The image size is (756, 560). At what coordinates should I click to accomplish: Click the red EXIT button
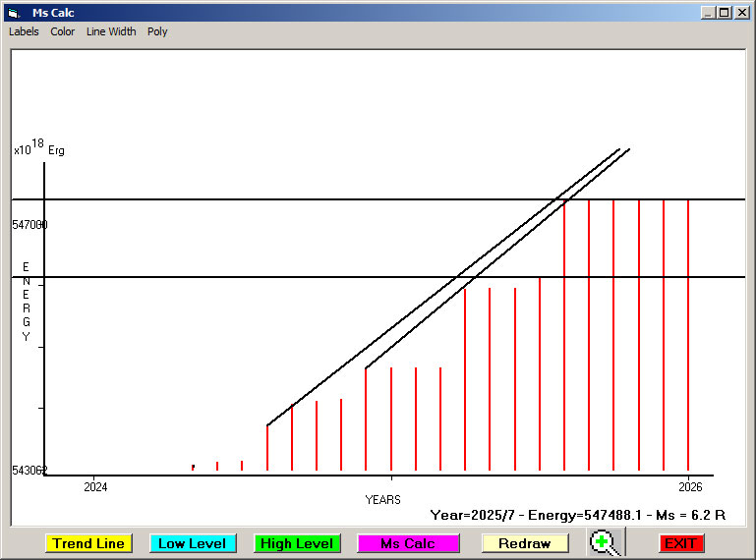(680, 543)
